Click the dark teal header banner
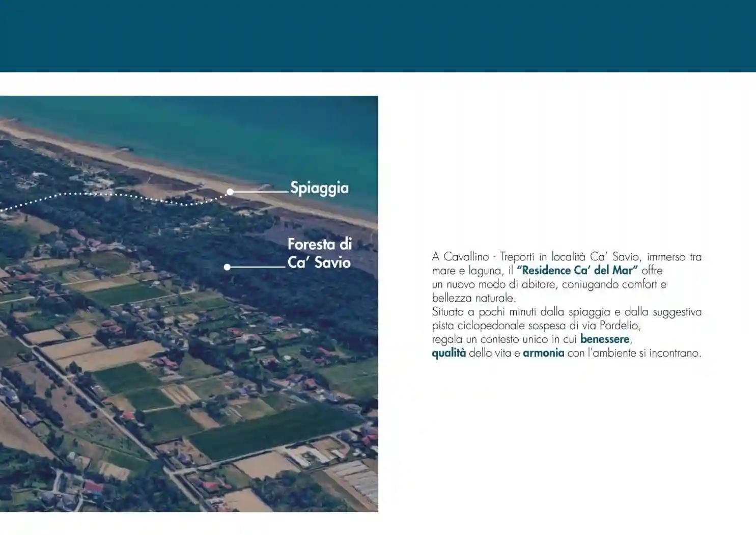Screen dimensions: 756x535 pos(378,36)
